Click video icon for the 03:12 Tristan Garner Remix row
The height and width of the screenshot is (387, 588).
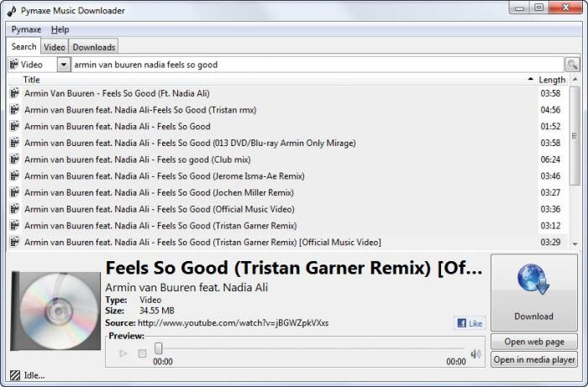pos(14,225)
